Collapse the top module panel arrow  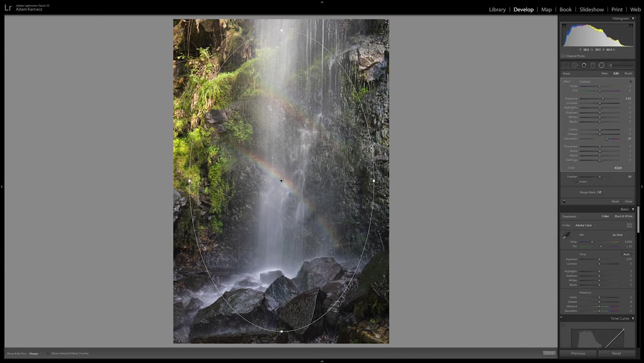(x=322, y=2)
